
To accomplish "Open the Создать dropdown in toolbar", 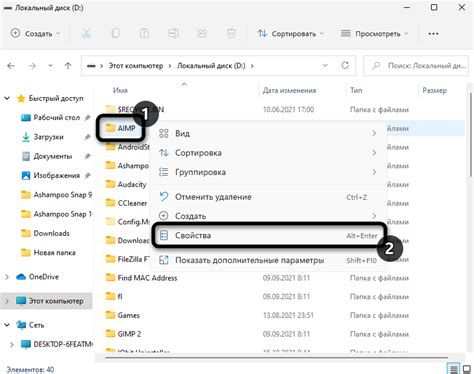I will pos(35,33).
